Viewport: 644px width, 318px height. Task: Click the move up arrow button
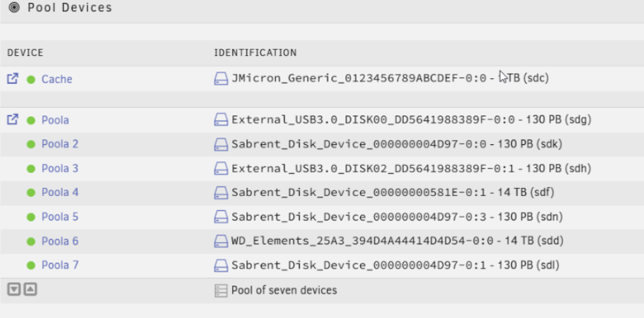tap(30, 289)
